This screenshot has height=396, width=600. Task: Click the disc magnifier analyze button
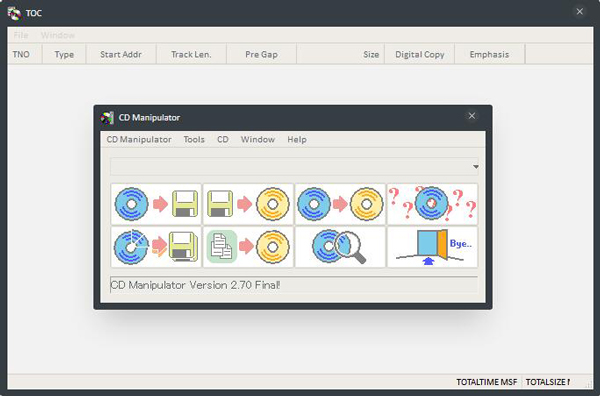coord(340,247)
